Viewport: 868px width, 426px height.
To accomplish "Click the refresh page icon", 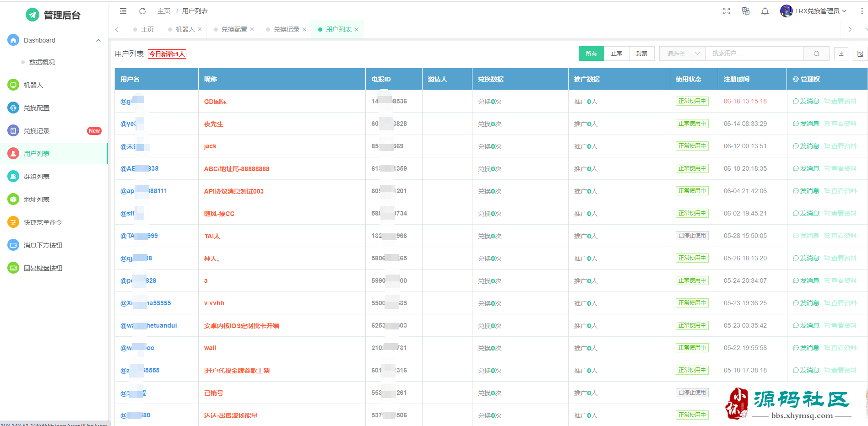I will [142, 11].
